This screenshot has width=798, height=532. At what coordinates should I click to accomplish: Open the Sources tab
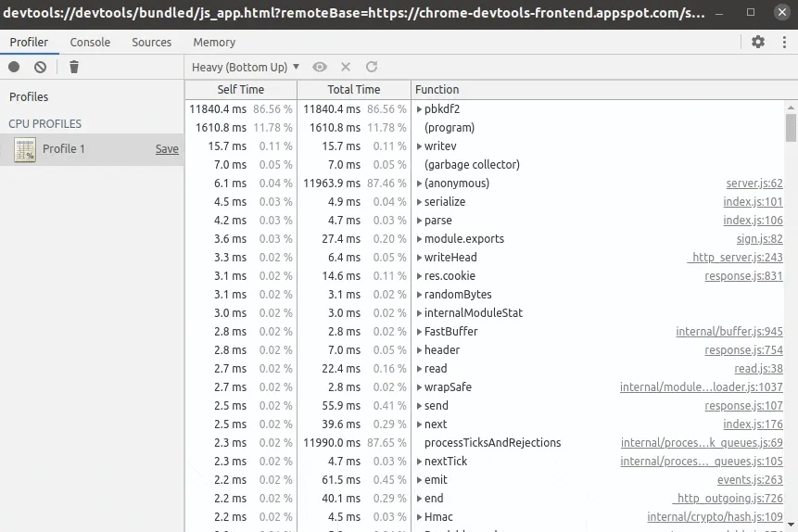[x=151, y=43]
